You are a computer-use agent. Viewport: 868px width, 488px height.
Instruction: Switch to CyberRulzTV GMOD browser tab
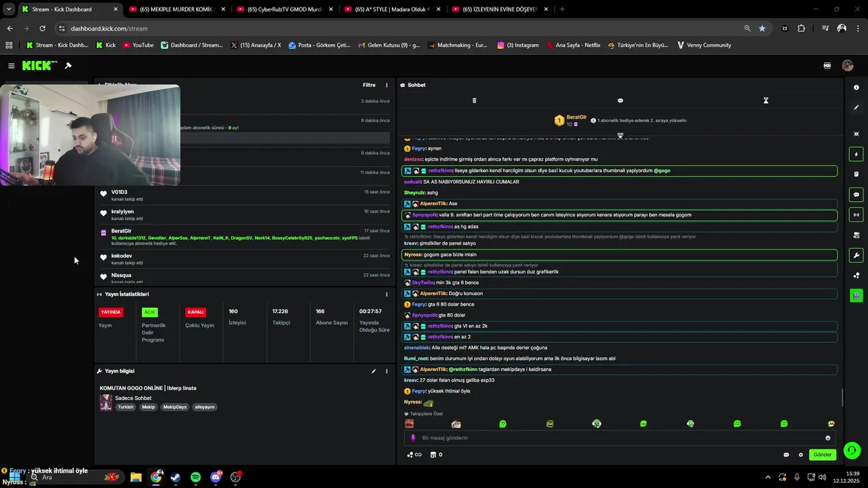coord(285,9)
